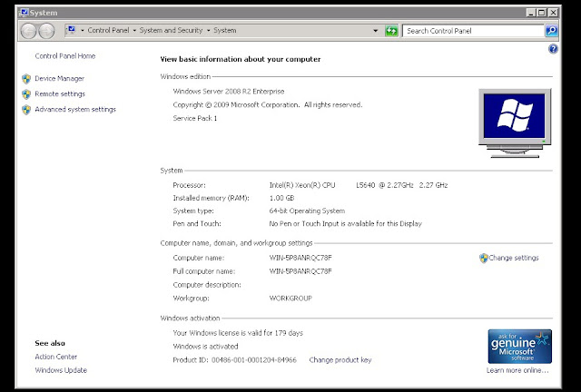Screen dimensions: 581x392
Task: Click the Forward navigation arrow button
Action: [x=46, y=31]
